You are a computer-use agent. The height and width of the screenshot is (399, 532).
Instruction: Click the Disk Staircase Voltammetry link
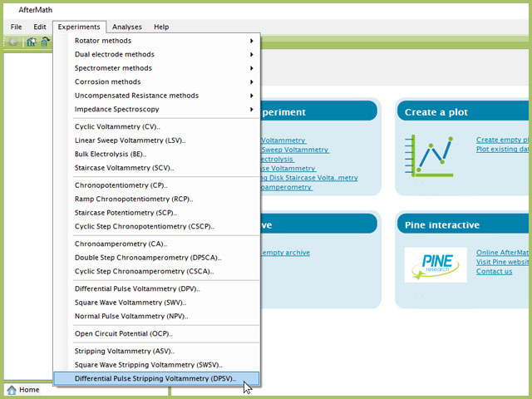pos(309,178)
